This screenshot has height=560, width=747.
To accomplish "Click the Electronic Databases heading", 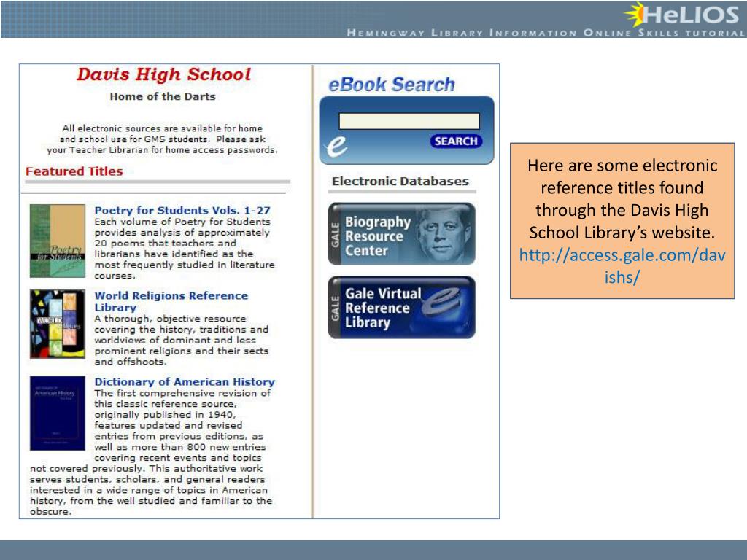I will [x=400, y=181].
